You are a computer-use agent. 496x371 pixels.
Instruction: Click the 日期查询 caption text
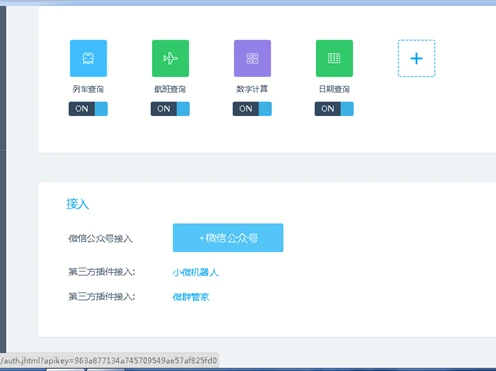(x=334, y=89)
